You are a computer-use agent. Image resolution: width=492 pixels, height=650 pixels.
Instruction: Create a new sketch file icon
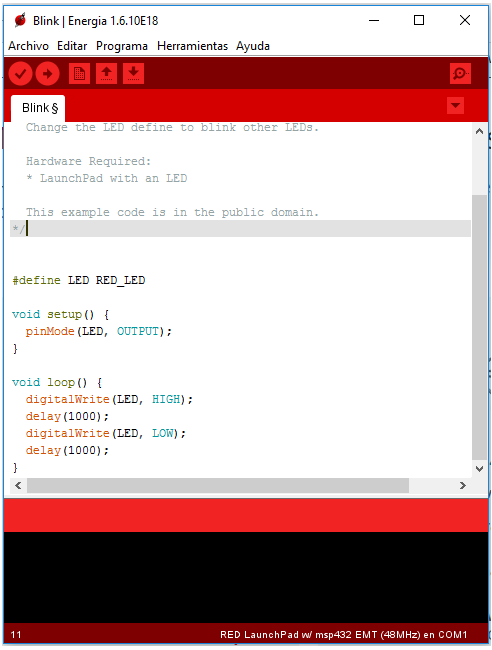click(x=79, y=74)
